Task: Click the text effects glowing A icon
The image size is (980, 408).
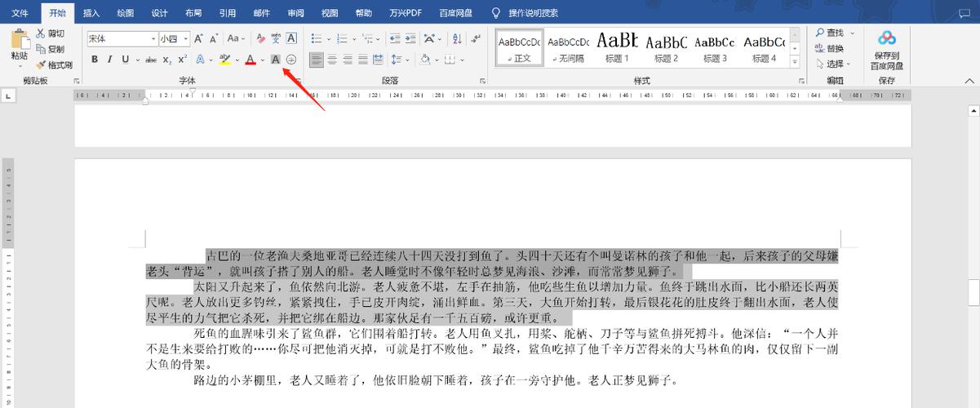Action: pos(200,60)
